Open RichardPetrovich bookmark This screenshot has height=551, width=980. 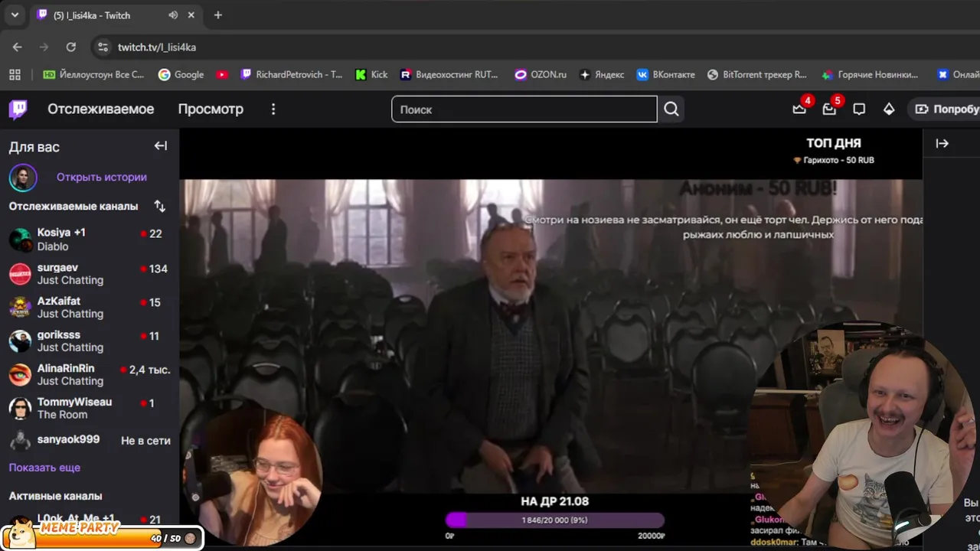(x=292, y=74)
